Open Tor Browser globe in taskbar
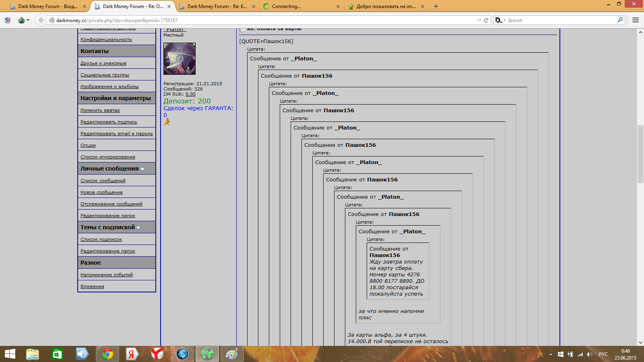Image resolution: width=644 pixels, height=362 pixels. (x=207, y=354)
